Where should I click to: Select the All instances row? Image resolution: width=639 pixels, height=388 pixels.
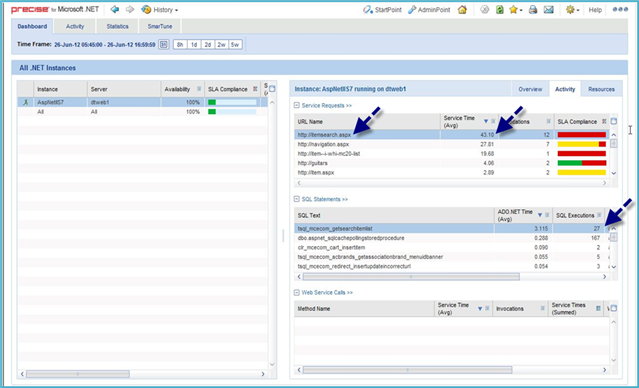point(143,112)
